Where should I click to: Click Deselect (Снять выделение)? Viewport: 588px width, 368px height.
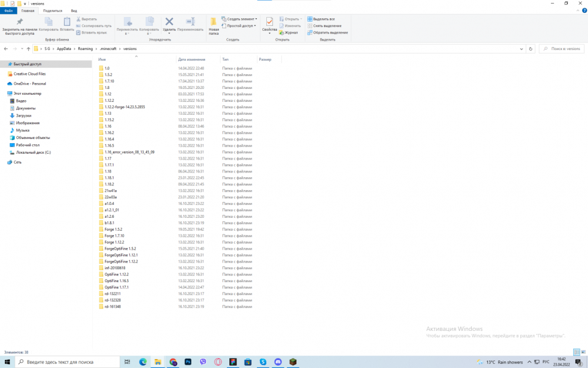[325, 26]
